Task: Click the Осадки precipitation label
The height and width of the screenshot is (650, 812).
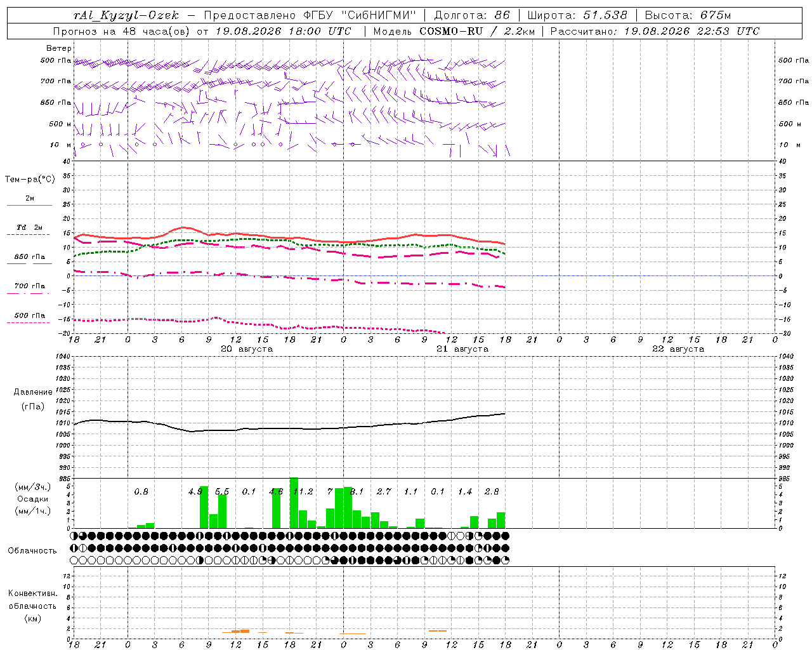Action: (x=33, y=499)
